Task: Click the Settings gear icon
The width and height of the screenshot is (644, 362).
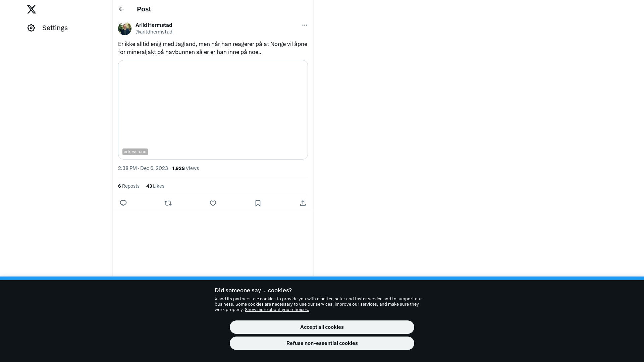Action: pyautogui.click(x=31, y=28)
